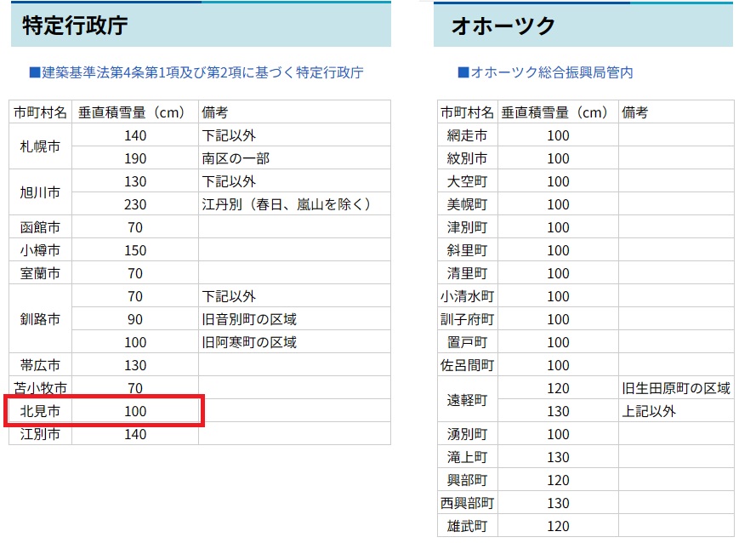Click the 小樽市 snow depth value 150

[134, 250]
